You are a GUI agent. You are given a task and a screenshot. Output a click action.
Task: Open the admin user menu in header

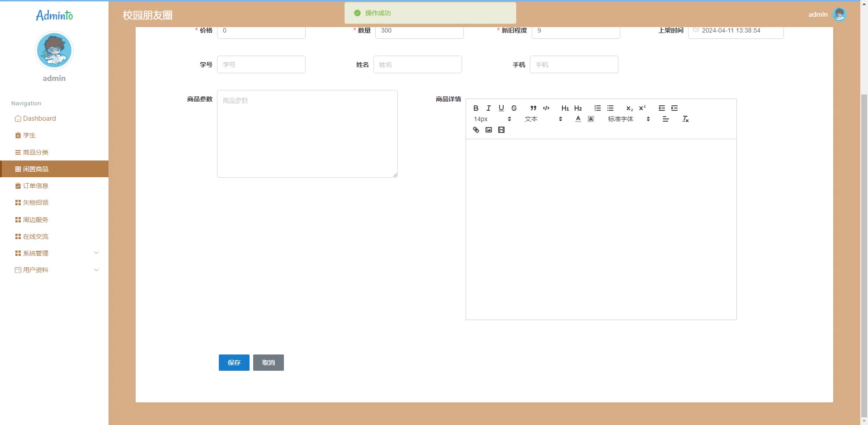(x=827, y=14)
